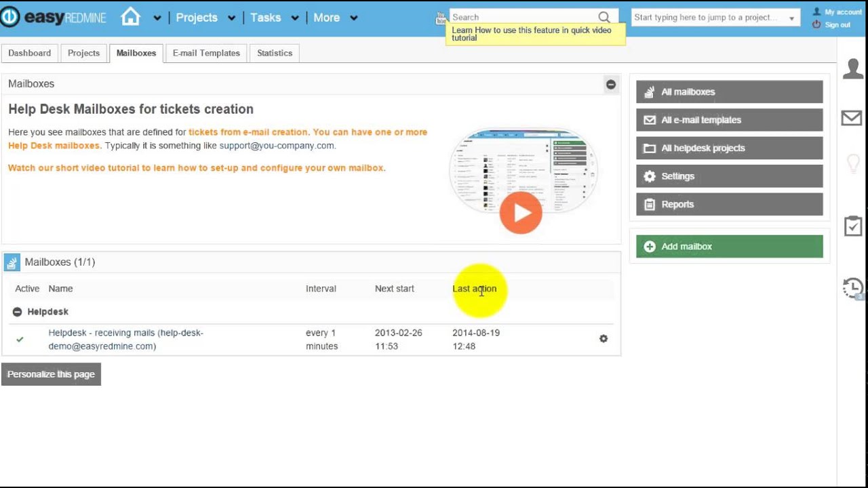Click the lightbulb icon in right sidebar

point(853,165)
